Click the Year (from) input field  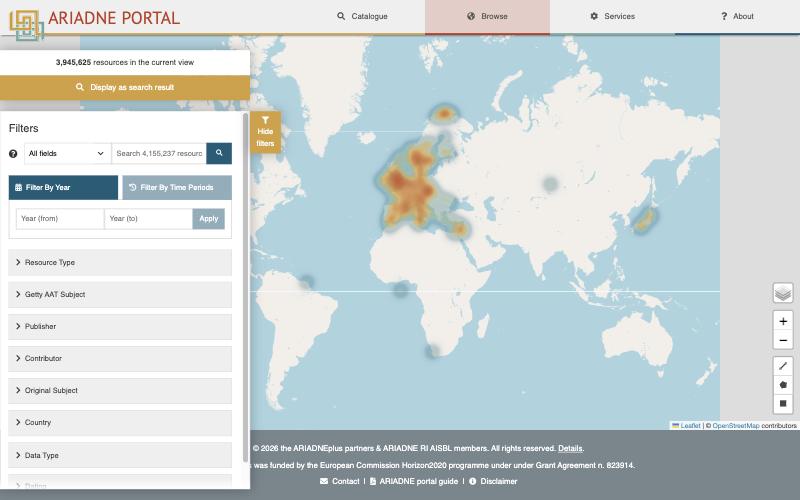[x=60, y=218]
